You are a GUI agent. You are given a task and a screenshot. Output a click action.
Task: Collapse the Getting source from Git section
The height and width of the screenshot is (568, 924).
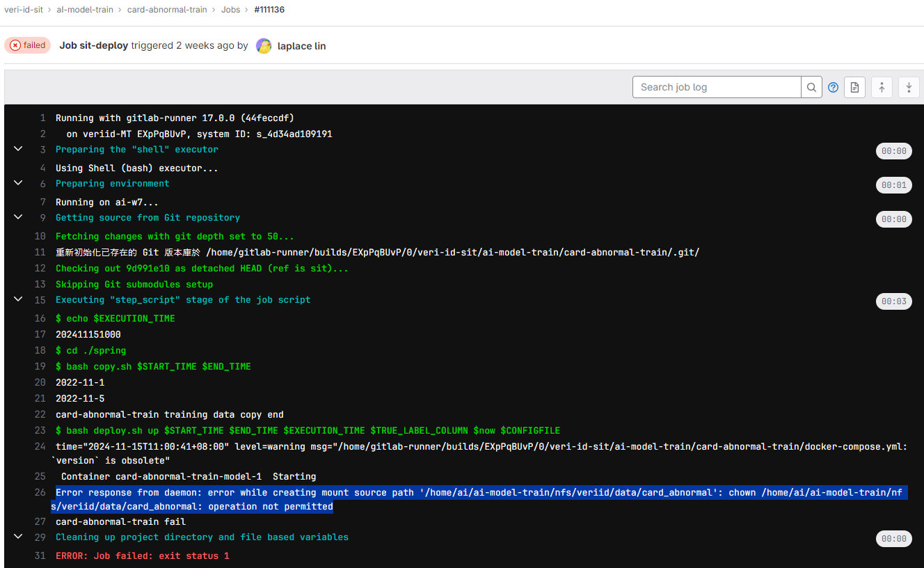19,217
